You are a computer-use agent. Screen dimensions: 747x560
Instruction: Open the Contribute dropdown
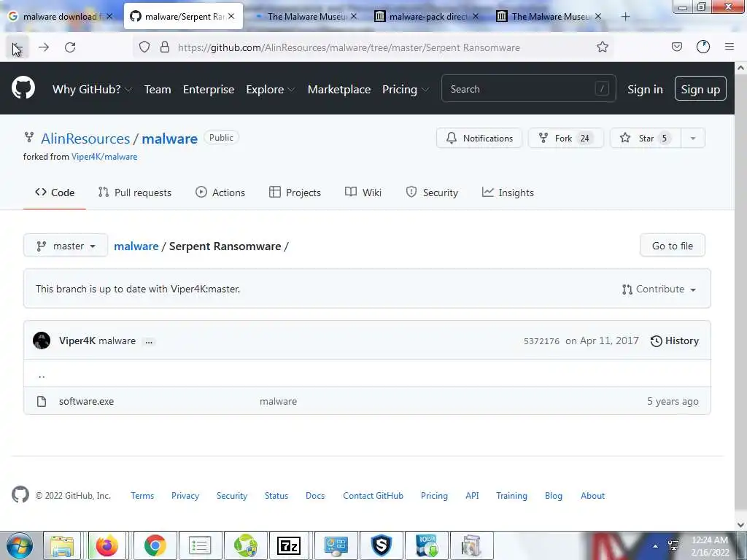click(x=659, y=289)
